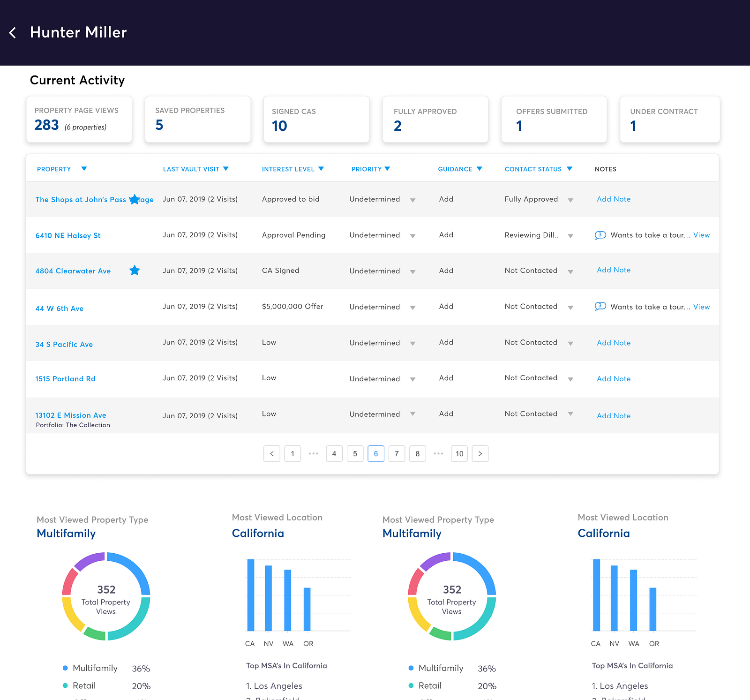Click the Saved Properties stat card
The width and height of the screenshot is (750, 700).
pyautogui.click(x=198, y=119)
